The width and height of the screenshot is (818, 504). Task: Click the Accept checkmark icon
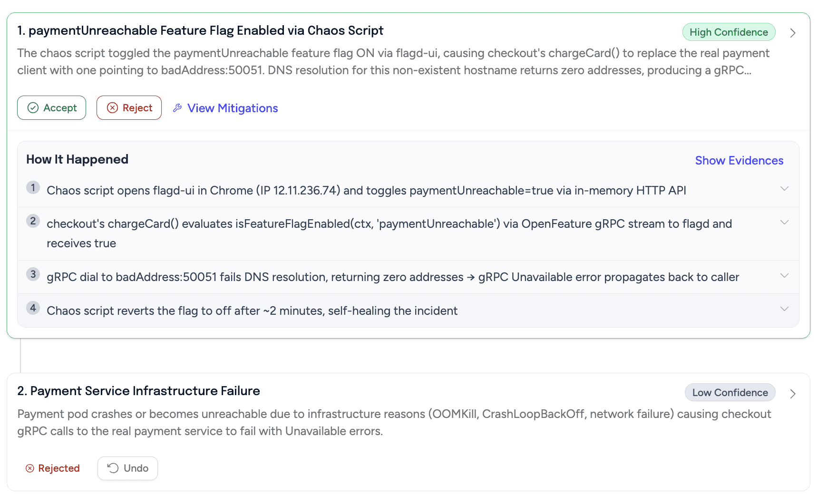coord(33,108)
